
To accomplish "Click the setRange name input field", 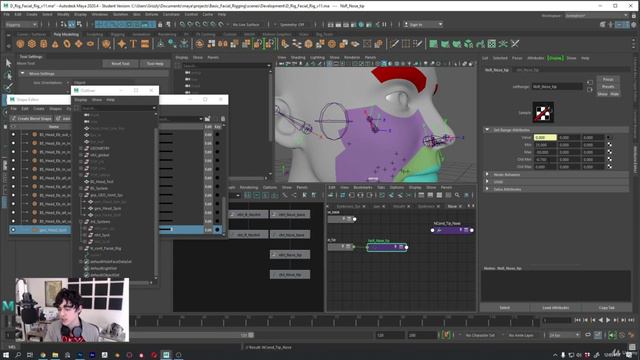I will 557,87.
